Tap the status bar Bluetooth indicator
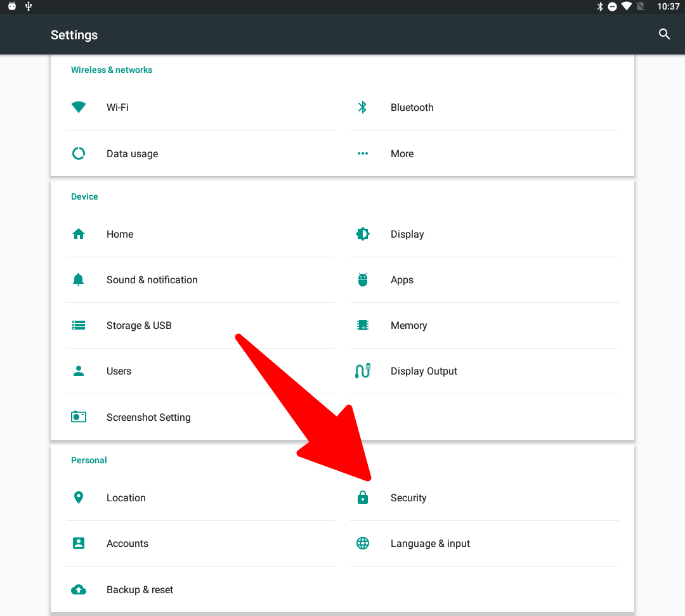The width and height of the screenshot is (685, 616). tap(600, 6)
